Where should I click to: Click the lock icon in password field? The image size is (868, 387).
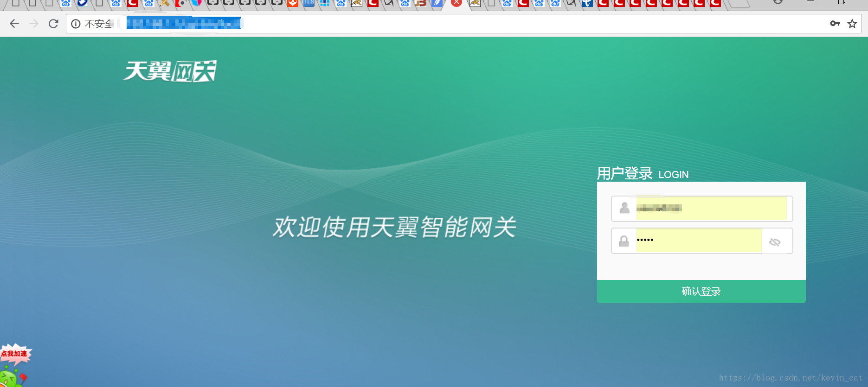coord(624,241)
